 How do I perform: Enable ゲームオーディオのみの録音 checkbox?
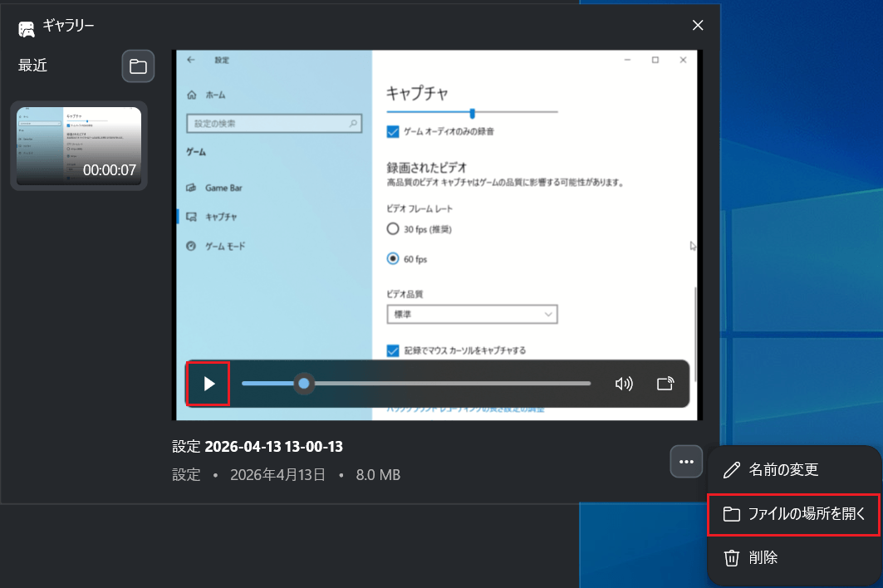(391, 130)
